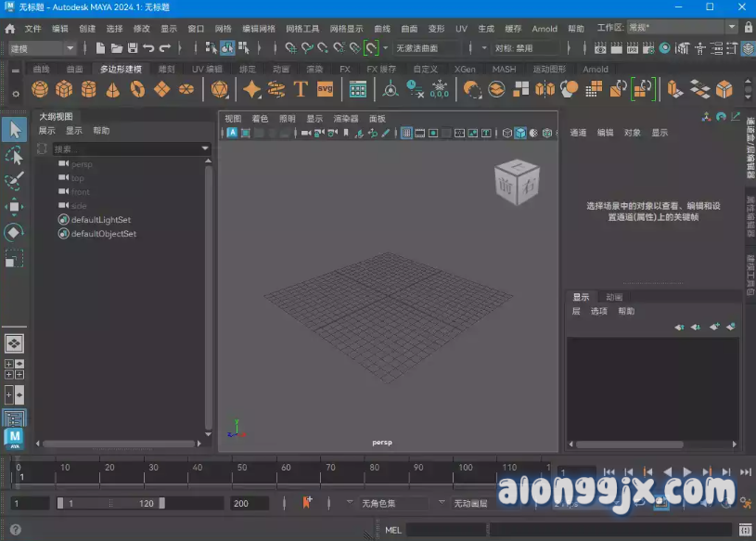This screenshot has height=541, width=756.
Task: Click the polygon Type text shelf icon
Action: (300, 89)
